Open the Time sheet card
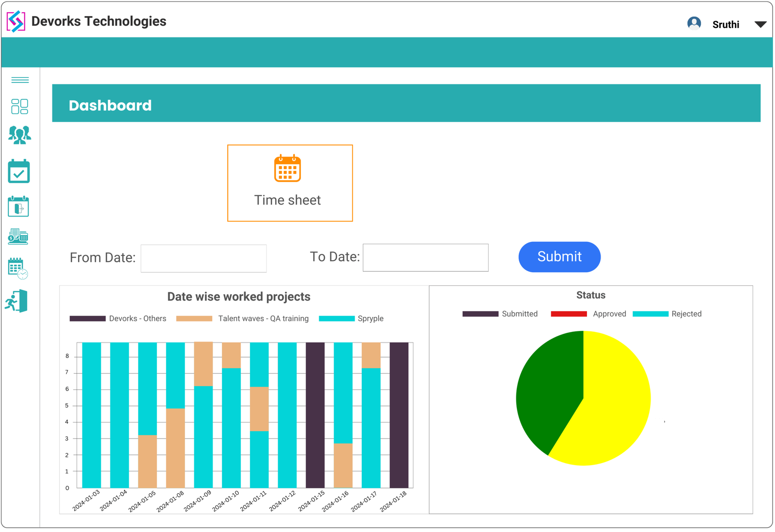Image resolution: width=775 pixels, height=532 pixels. click(290, 183)
